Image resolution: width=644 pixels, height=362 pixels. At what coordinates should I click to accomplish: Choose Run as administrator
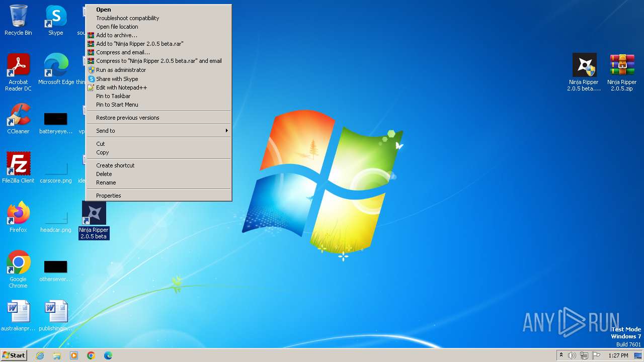[158, 70]
